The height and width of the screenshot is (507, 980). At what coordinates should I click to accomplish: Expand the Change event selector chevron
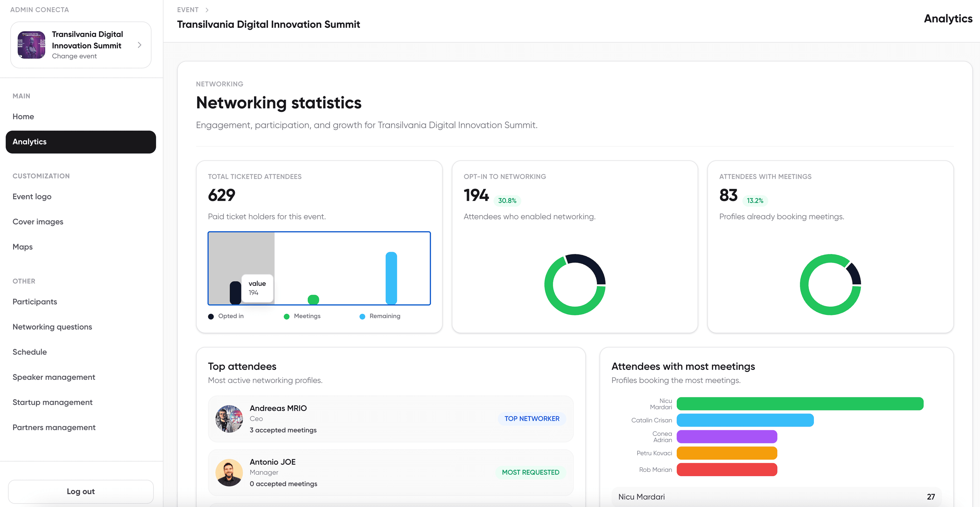pyautogui.click(x=140, y=44)
